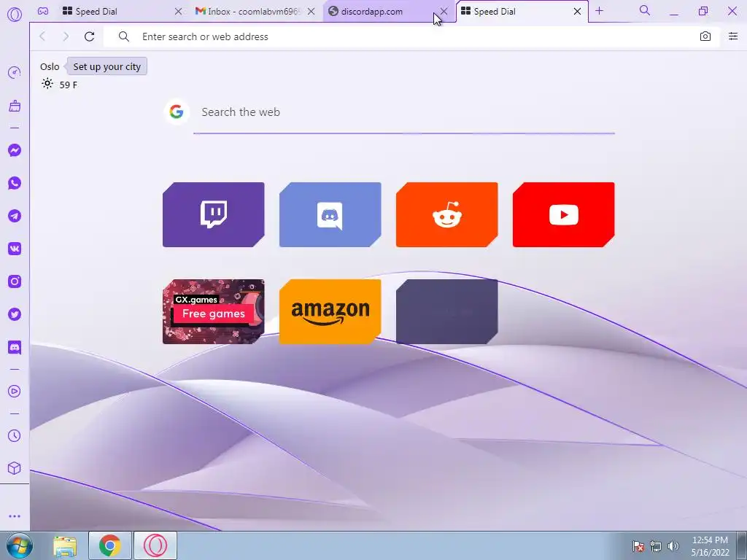The image size is (747, 560).
Task: Reload the current page
Action: point(89,36)
